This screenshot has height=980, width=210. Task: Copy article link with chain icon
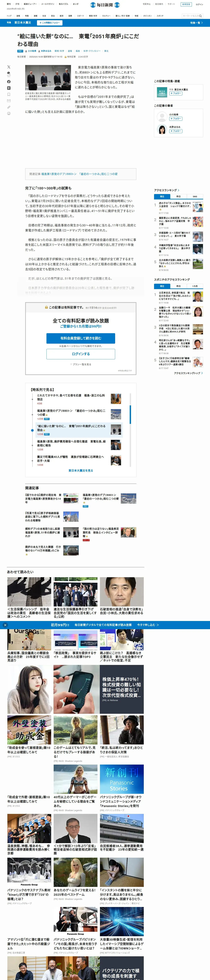pos(9,107)
